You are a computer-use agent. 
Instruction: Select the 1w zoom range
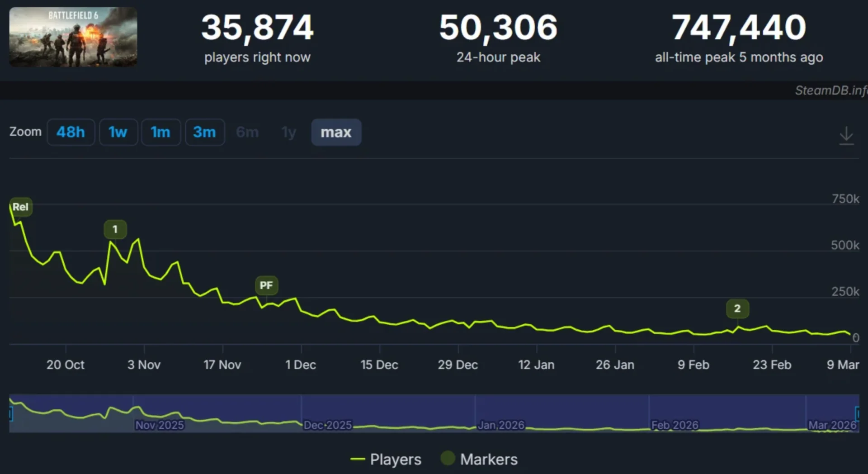118,132
